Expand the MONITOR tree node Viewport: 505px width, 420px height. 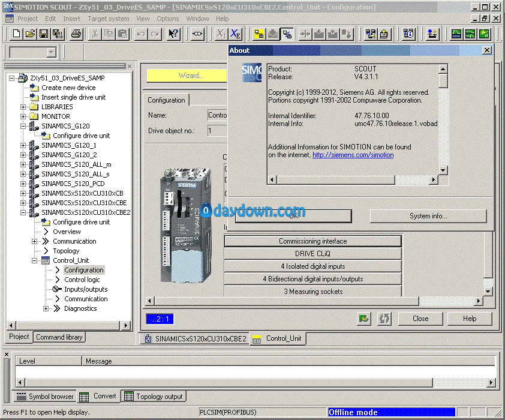(x=23, y=116)
